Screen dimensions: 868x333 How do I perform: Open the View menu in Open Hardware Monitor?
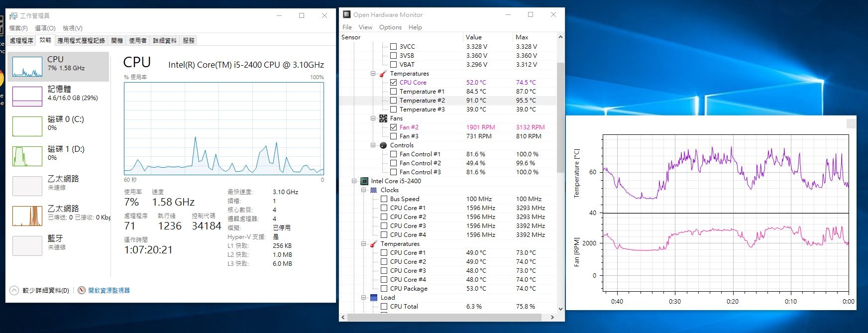(x=365, y=27)
